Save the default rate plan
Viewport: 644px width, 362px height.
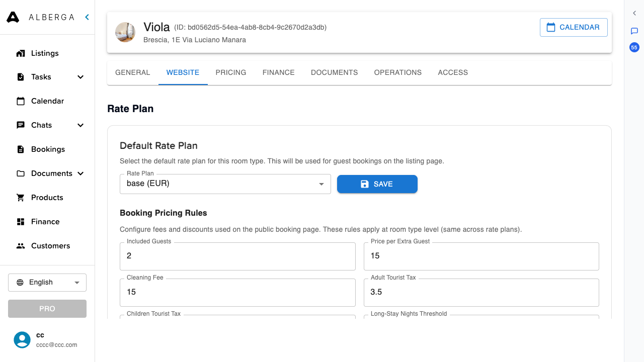[x=377, y=184]
